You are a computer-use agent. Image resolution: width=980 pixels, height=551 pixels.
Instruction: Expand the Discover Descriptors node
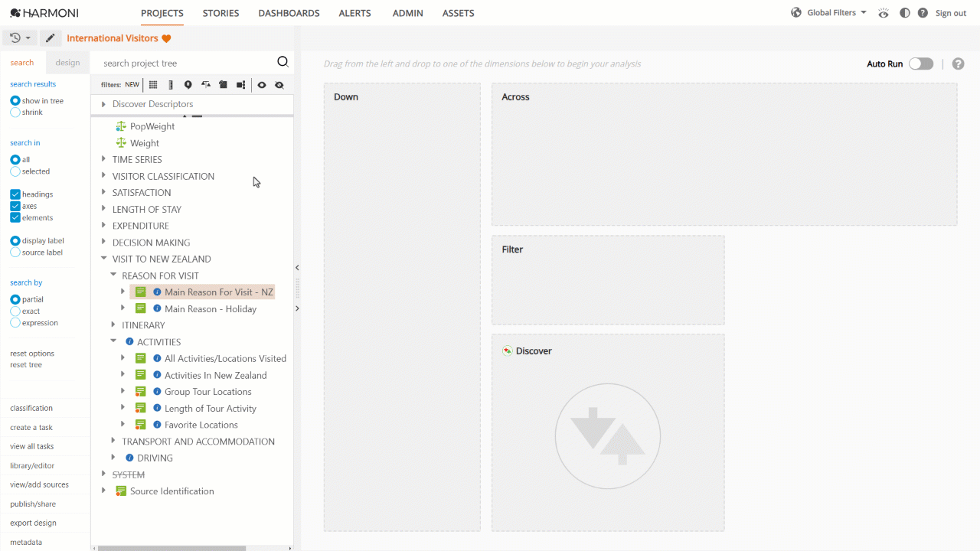tap(103, 104)
